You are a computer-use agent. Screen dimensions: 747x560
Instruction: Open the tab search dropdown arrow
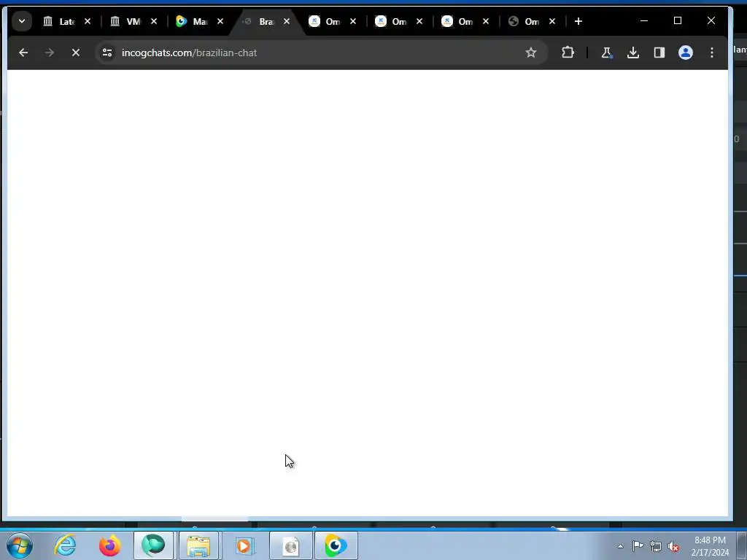coord(21,21)
